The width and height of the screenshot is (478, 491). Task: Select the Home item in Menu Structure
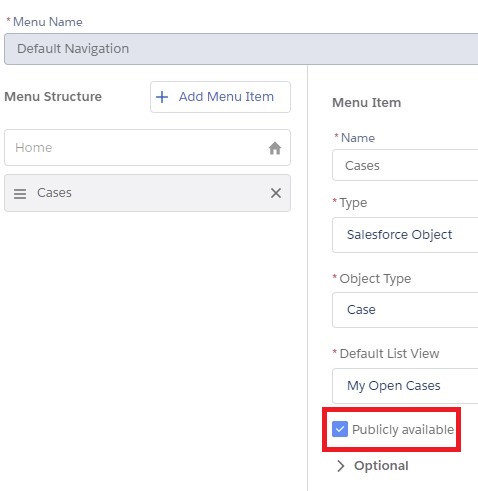pyautogui.click(x=147, y=148)
